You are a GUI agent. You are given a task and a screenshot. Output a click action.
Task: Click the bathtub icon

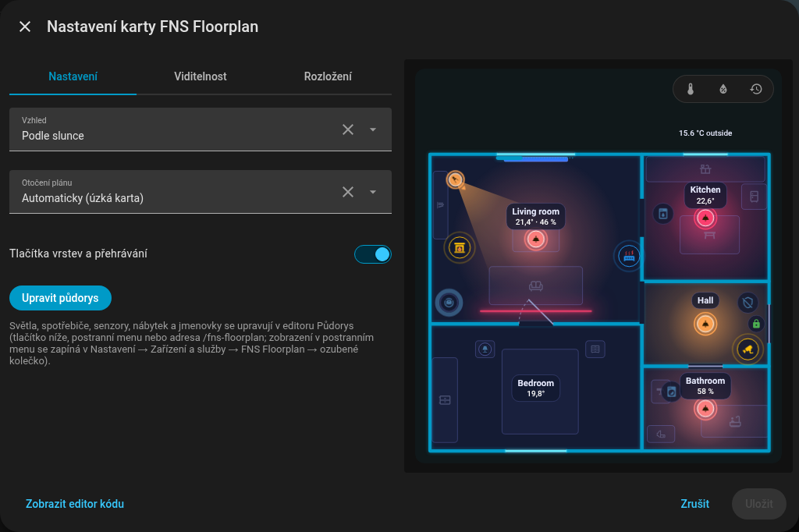735,421
